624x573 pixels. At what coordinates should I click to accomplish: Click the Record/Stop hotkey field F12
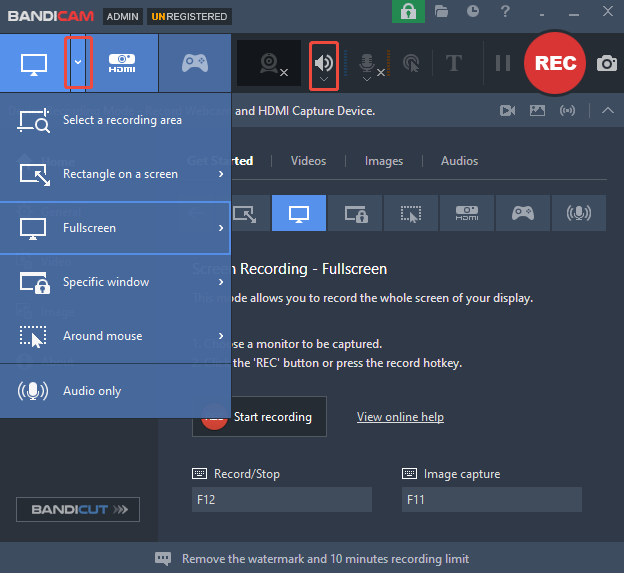[x=282, y=499]
